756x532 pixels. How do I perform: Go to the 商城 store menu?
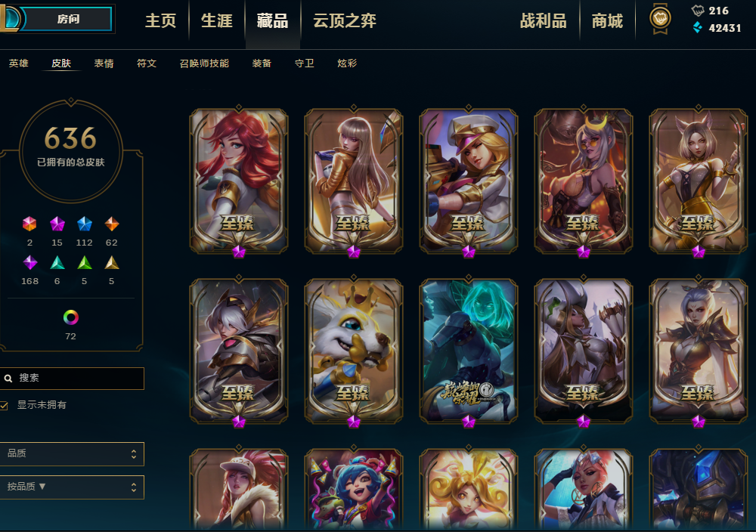click(x=607, y=20)
